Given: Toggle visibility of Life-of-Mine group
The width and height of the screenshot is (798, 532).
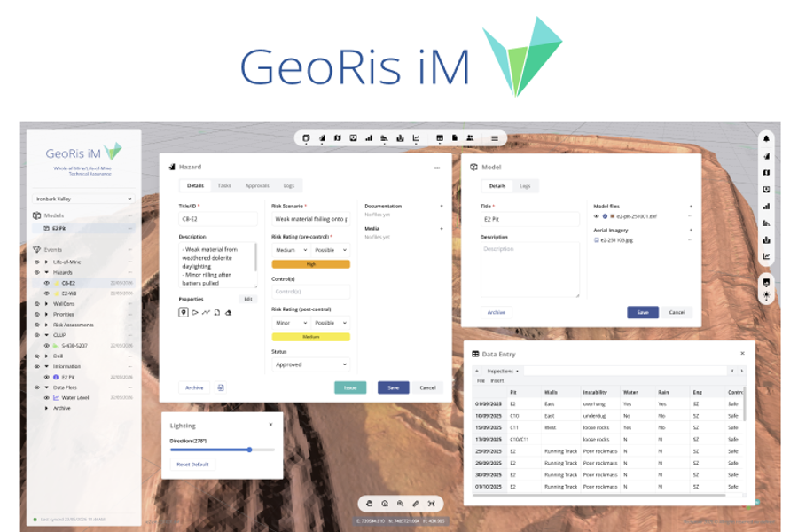Looking at the screenshot, I should tap(36, 262).
